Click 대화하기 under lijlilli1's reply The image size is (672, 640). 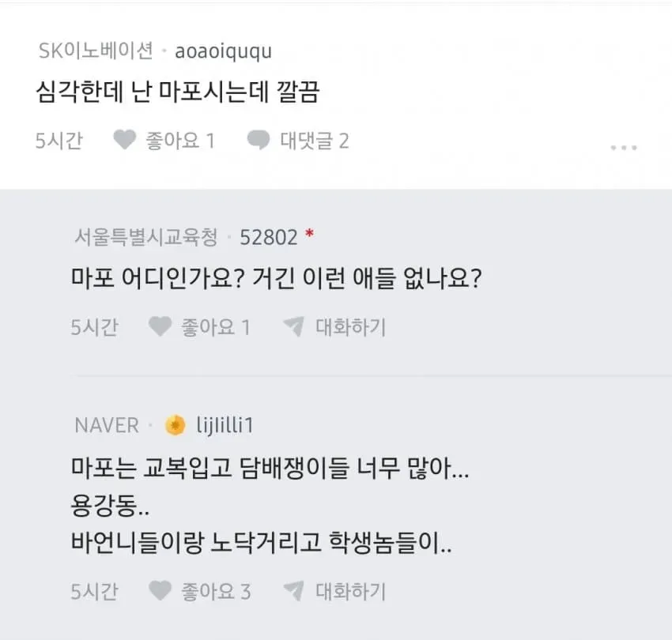[x=350, y=591]
